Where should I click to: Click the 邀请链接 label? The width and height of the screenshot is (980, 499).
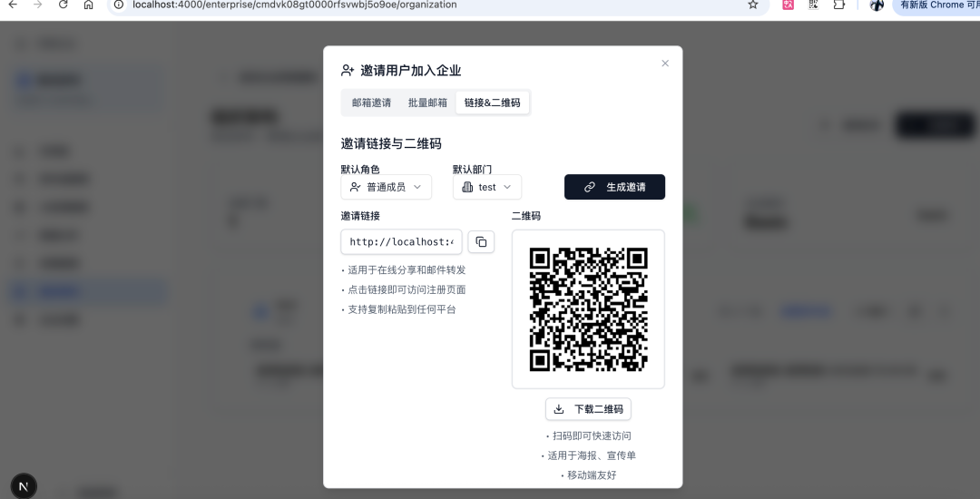pyautogui.click(x=360, y=216)
